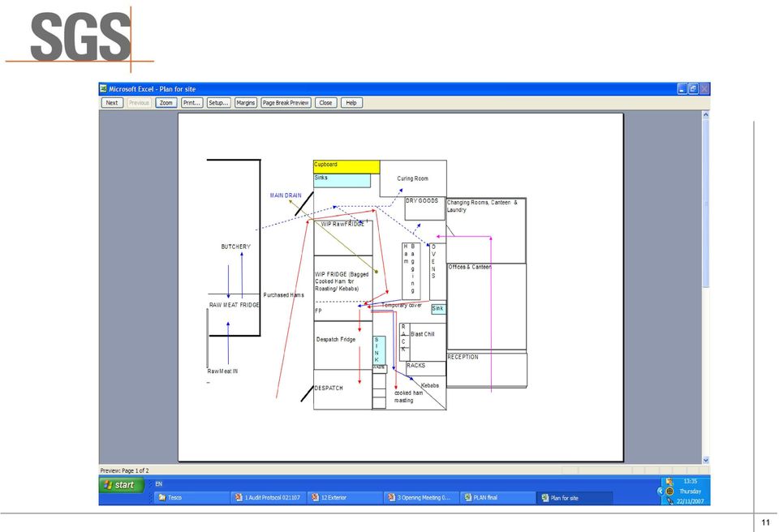Click the scroll down arrow of preview scrollbar

pos(705,460)
